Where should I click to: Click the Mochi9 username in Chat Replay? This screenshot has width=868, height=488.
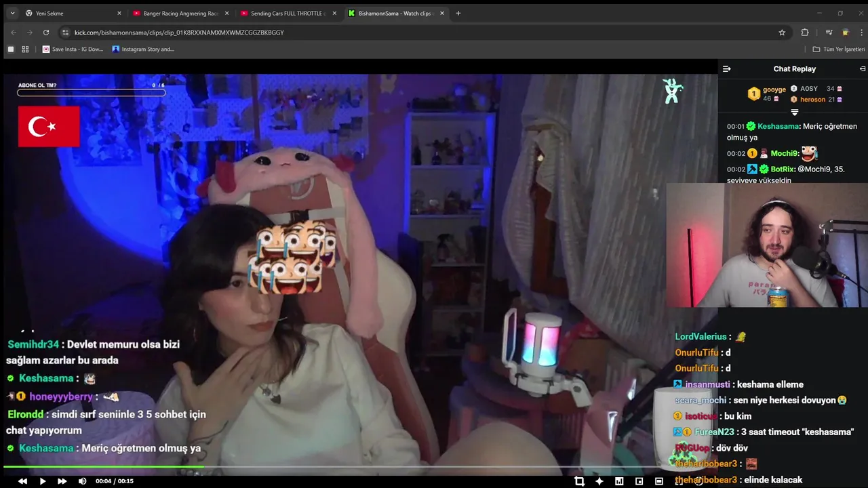coord(785,154)
